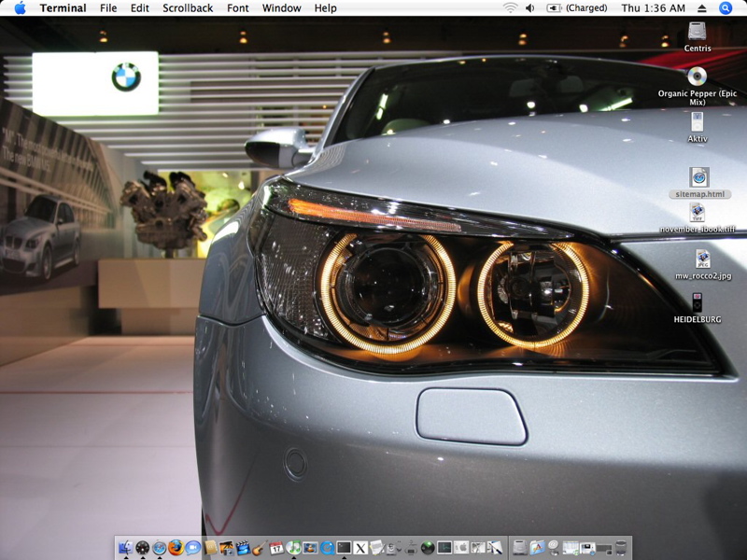This screenshot has width=747, height=560.
Task: Launch GarageBand guitar icon
Action: tap(260, 548)
